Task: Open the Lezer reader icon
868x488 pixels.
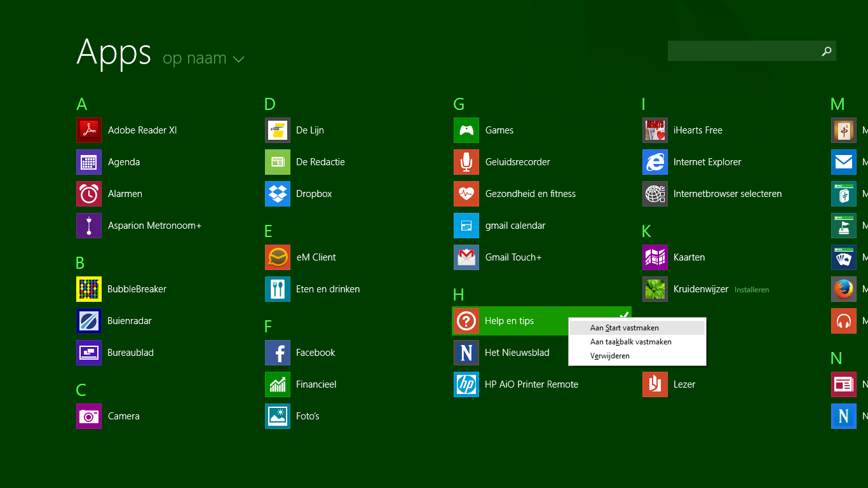Action: click(x=655, y=384)
